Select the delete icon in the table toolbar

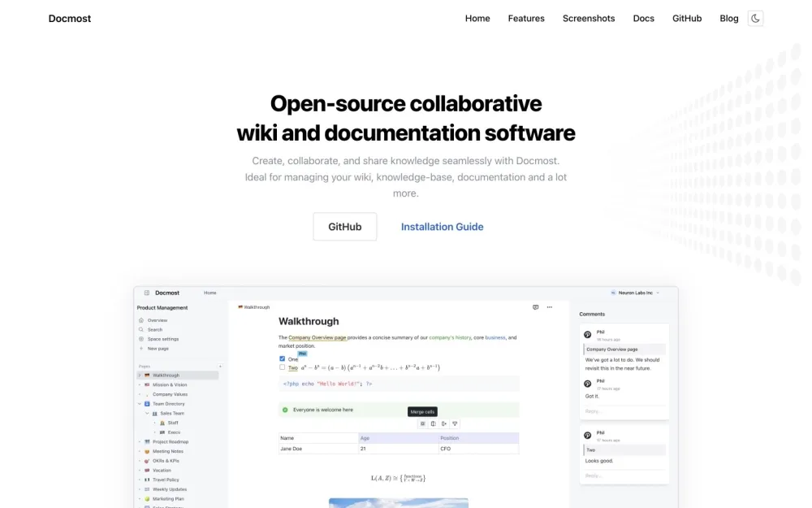pos(455,423)
